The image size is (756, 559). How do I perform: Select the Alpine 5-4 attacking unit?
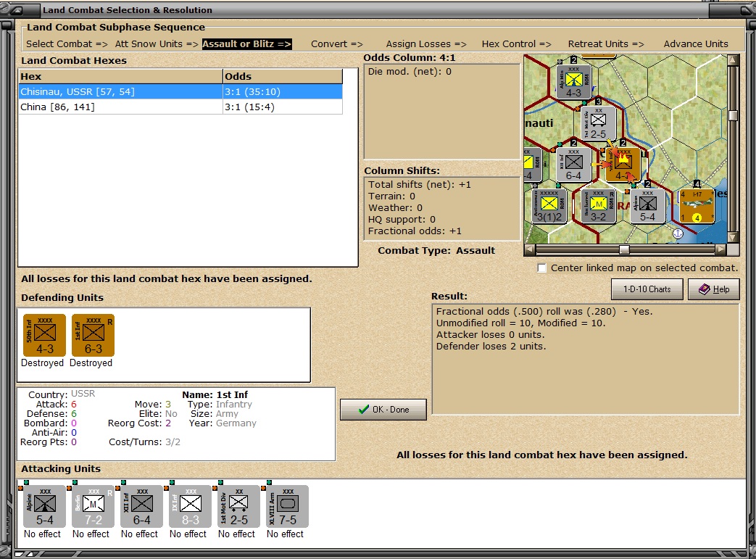coord(44,506)
